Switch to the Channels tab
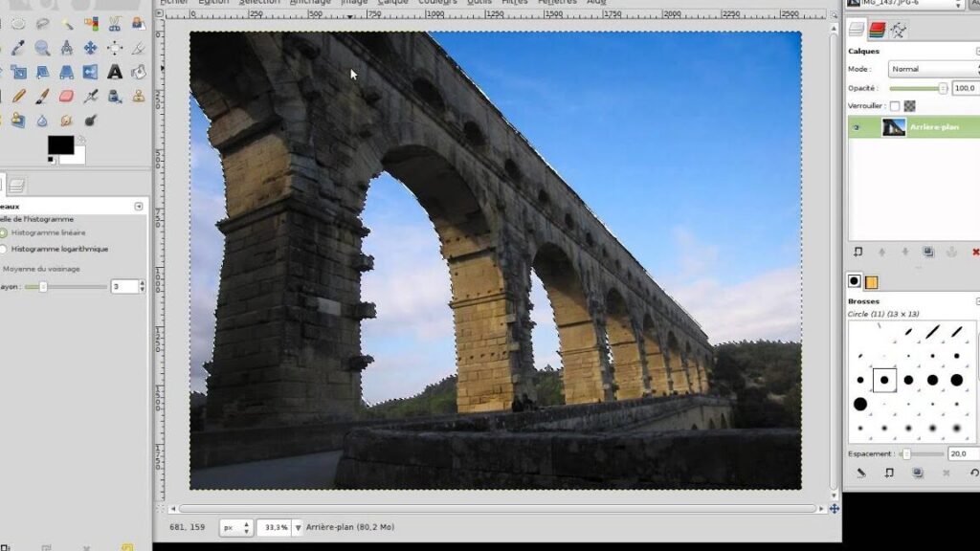 click(877, 30)
